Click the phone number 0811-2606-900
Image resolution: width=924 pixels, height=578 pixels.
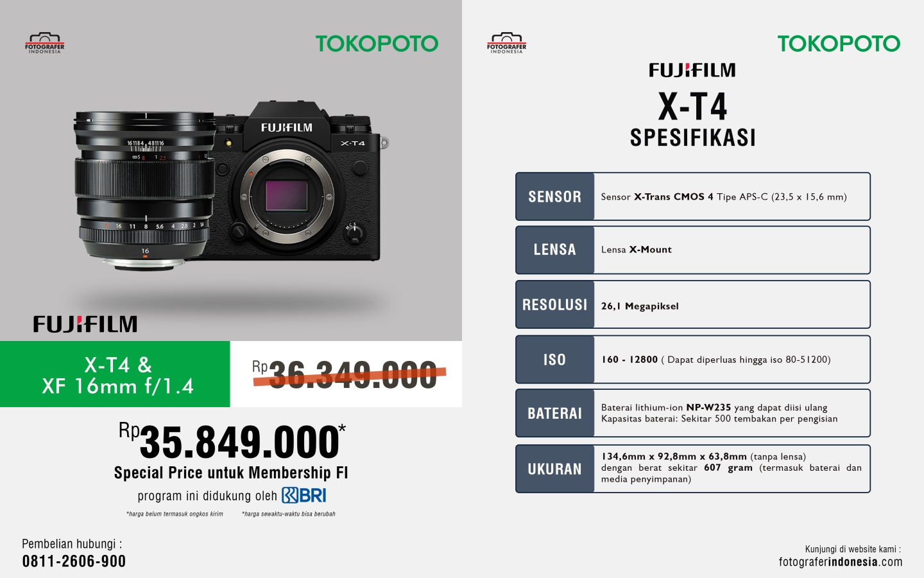[x=74, y=561]
